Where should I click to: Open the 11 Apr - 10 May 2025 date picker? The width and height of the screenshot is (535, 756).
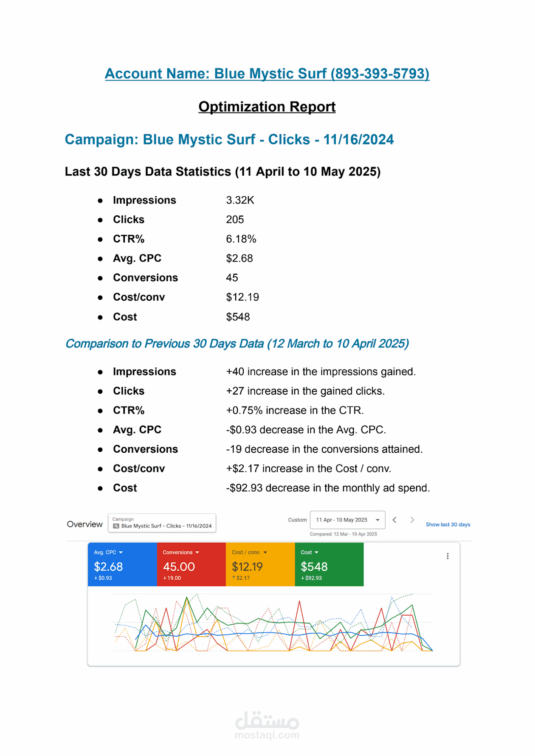[347, 520]
